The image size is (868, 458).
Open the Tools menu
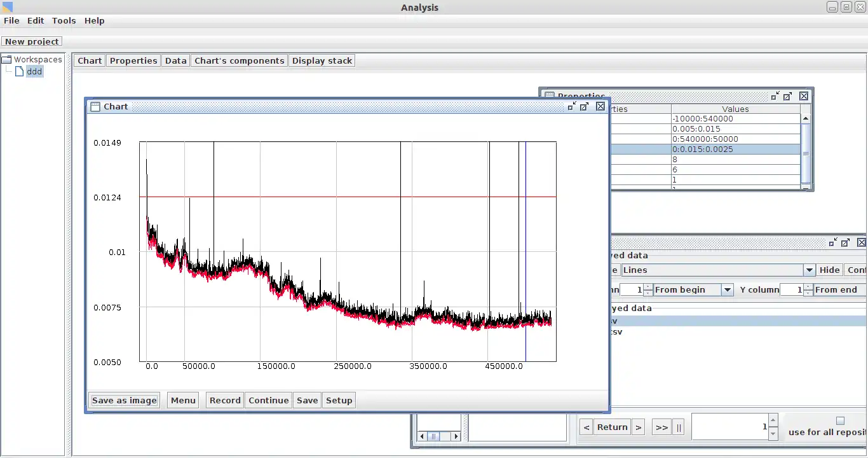pyautogui.click(x=64, y=20)
